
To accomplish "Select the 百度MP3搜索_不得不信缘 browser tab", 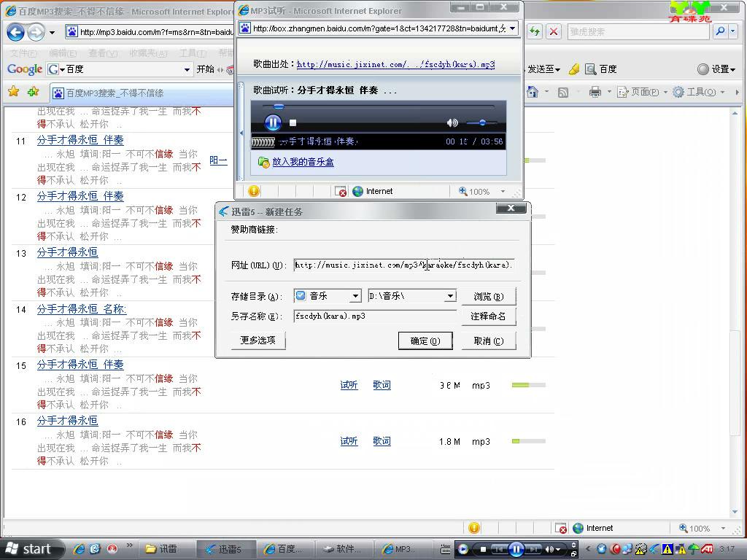I will coord(142,93).
